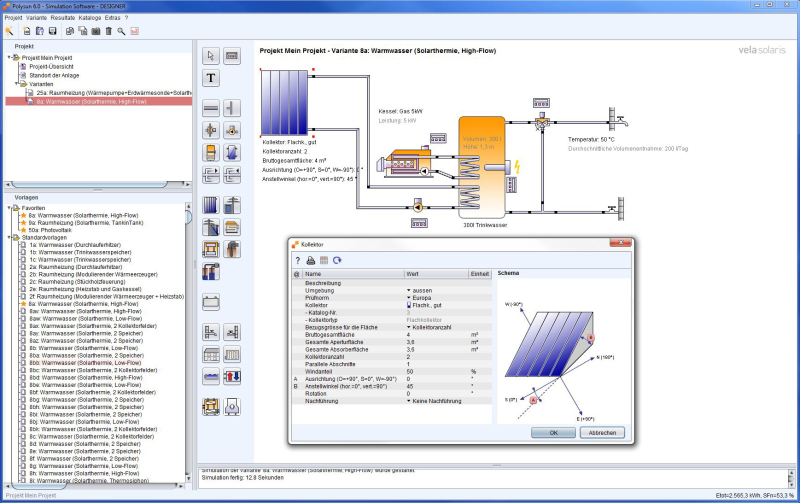Open the Kataloge menu
800x503 pixels.
pos(90,18)
